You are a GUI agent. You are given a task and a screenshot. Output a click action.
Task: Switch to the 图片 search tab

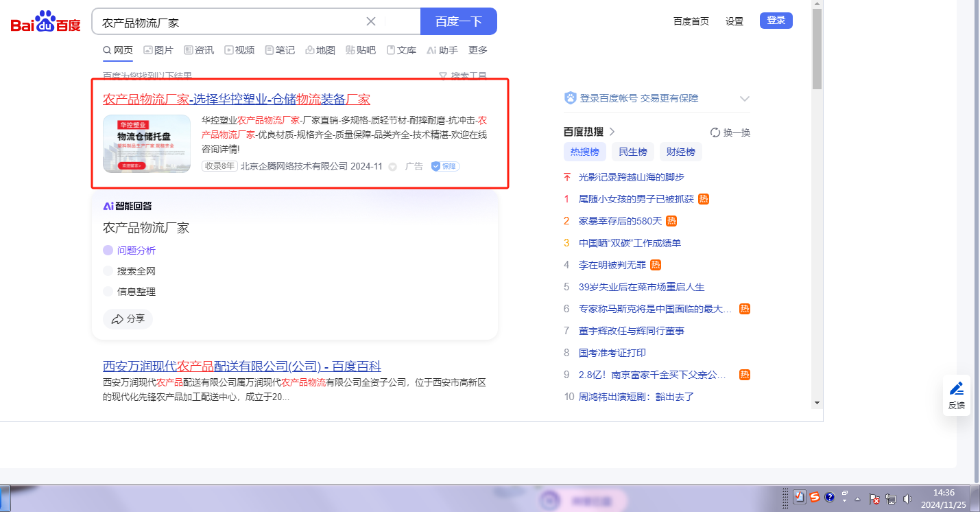tap(158, 50)
